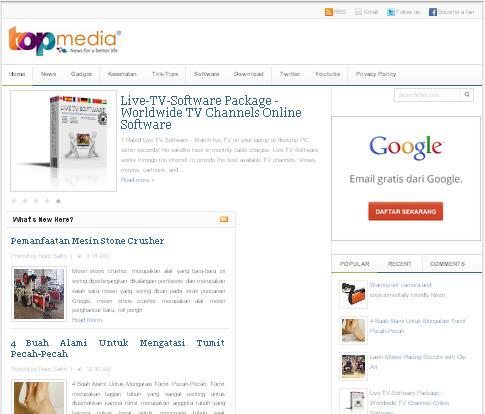Click the Follow us text link
Screen dimensions: 485x414
pos(408,12)
